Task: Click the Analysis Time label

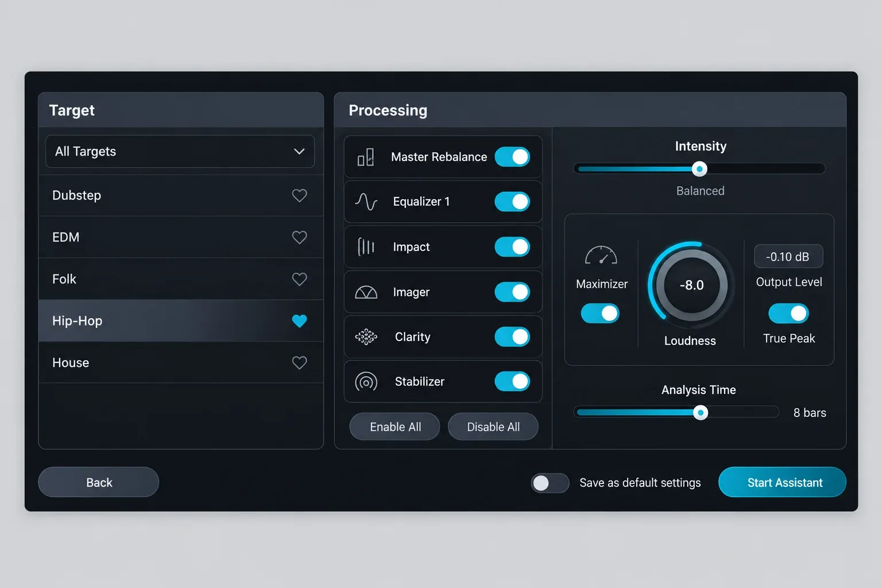Action: pos(699,390)
